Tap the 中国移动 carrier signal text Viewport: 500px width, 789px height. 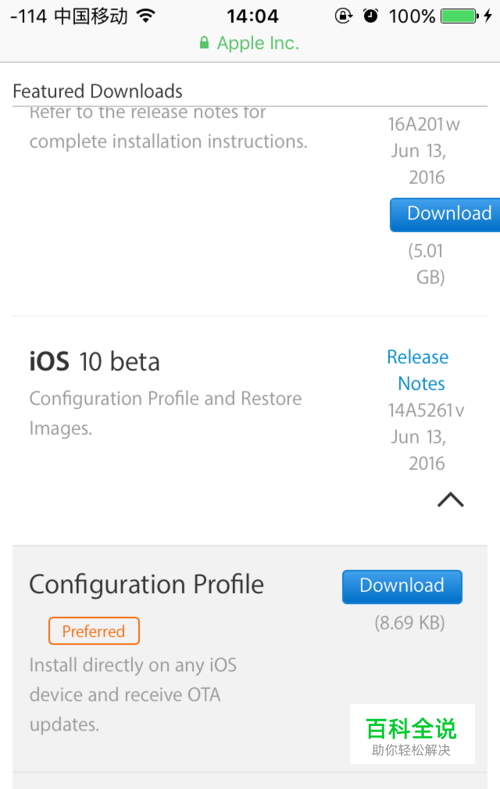(x=91, y=16)
